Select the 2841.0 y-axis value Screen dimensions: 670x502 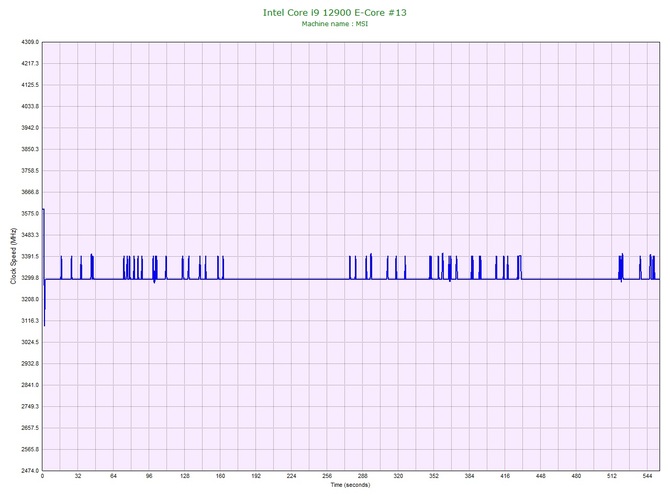click(x=30, y=385)
